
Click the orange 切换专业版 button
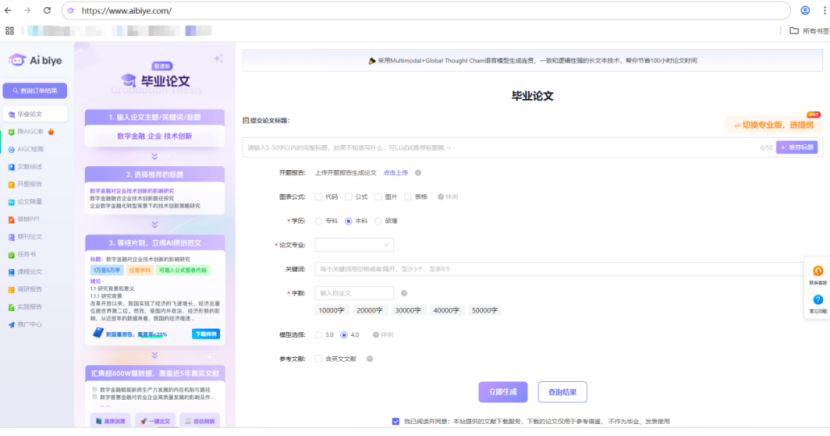773,125
